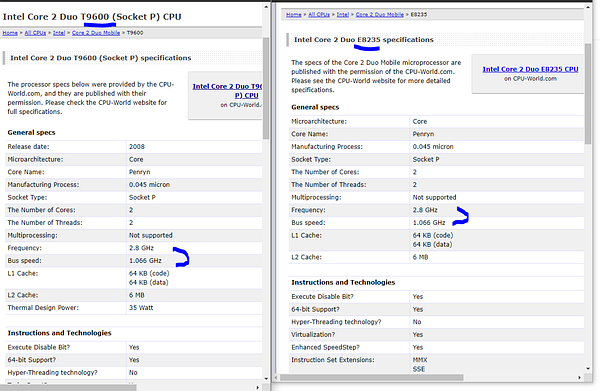The image size is (600, 391).
Task: Click 'Intel Core 2 Duo E8235 specifications' heading
Action: point(364,39)
